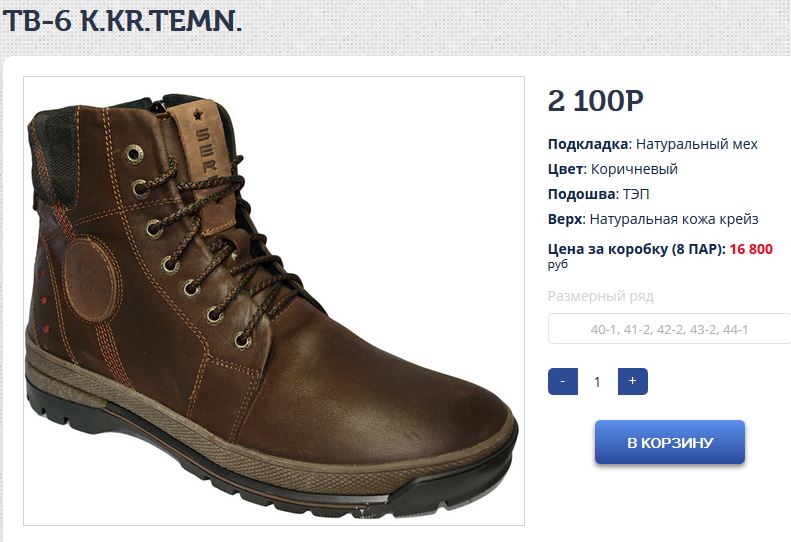Click the red 16 800 box price
This screenshot has width=791, height=542.
click(751, 249)
